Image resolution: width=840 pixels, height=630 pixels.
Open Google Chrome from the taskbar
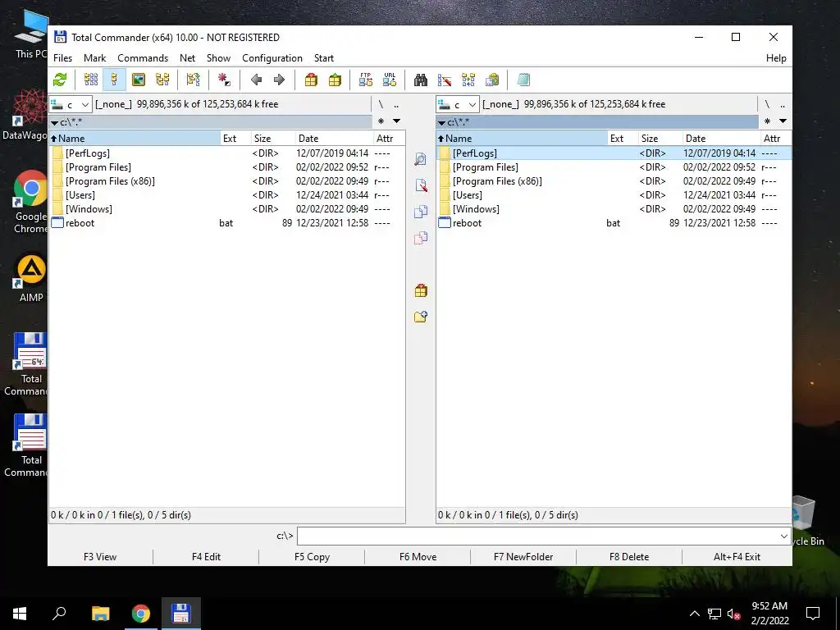141,614
